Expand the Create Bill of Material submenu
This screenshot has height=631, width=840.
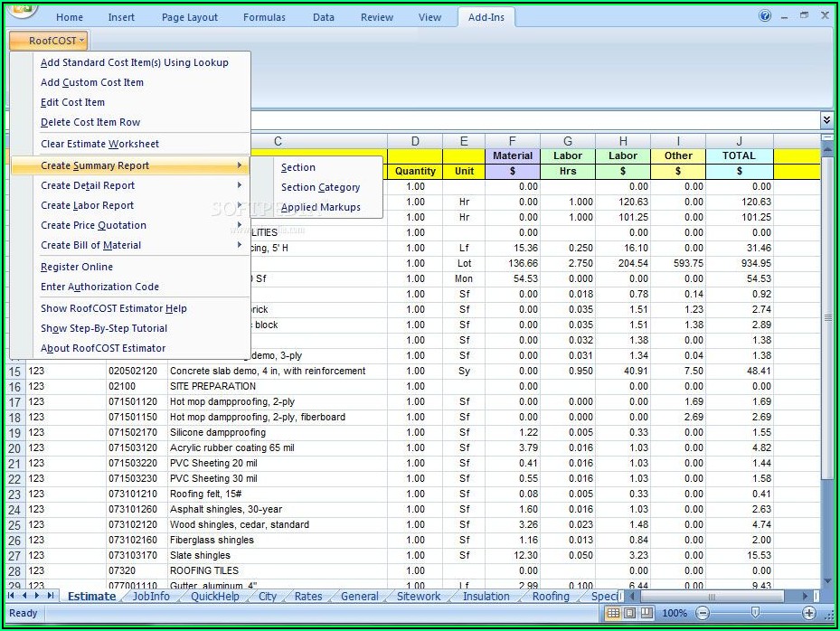click(90, 245)
